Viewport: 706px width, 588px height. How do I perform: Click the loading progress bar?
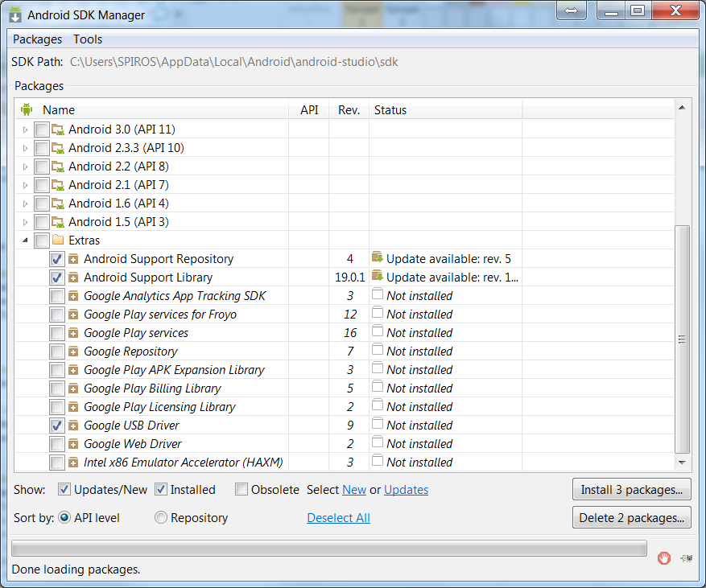[329, 549]
